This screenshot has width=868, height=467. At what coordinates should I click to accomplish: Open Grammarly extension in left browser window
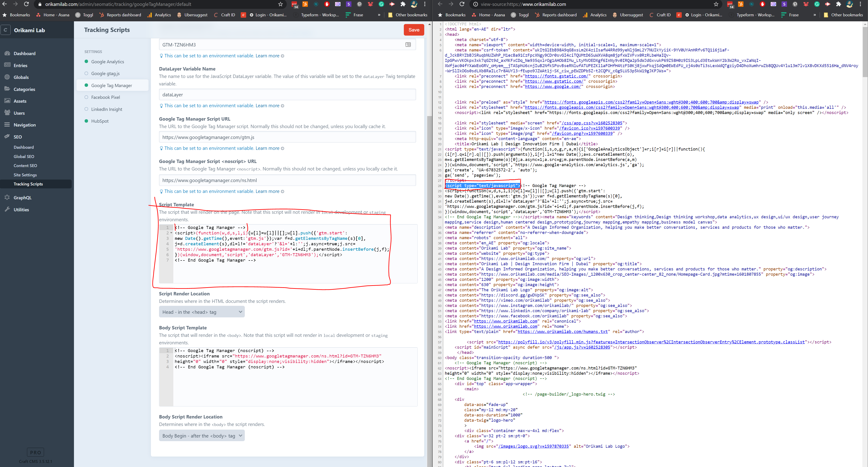pyautogui.click(x=381, y=4)
